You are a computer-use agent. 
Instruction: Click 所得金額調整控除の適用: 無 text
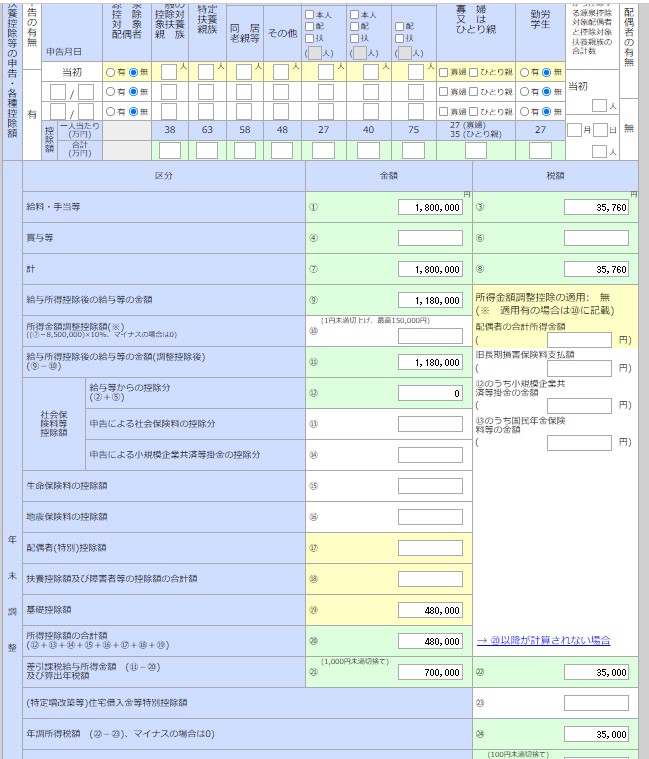(x=543, y=297)
